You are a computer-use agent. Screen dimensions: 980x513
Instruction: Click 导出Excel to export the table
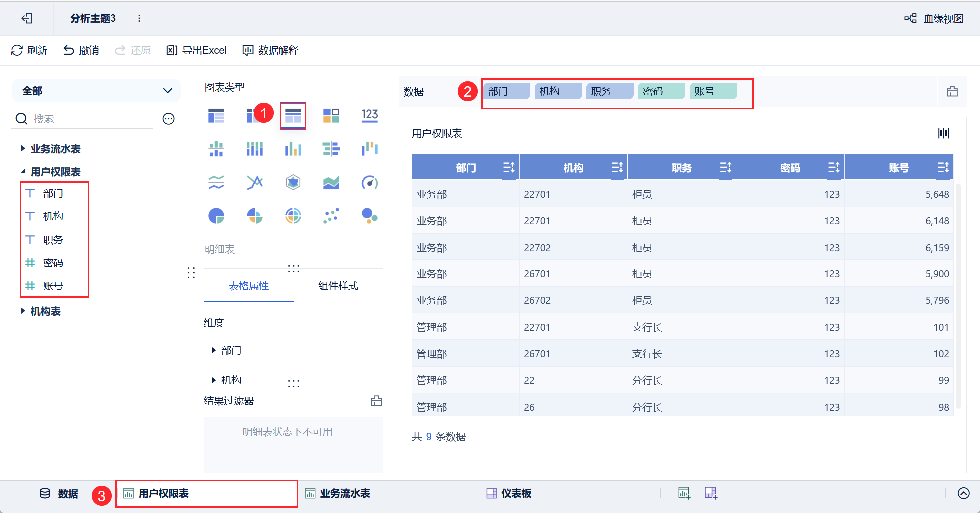(x=197, y=50)
